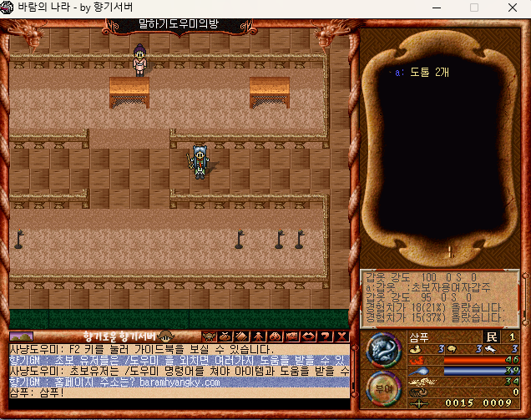Click the dragon emblem orb
The image size is (531, 420).
[384, 350]
